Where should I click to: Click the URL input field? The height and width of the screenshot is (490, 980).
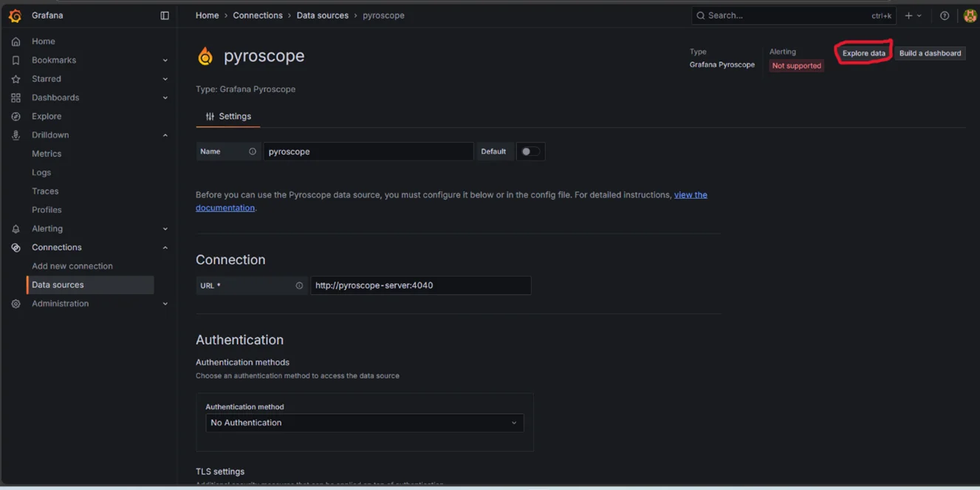click(420, 285)
